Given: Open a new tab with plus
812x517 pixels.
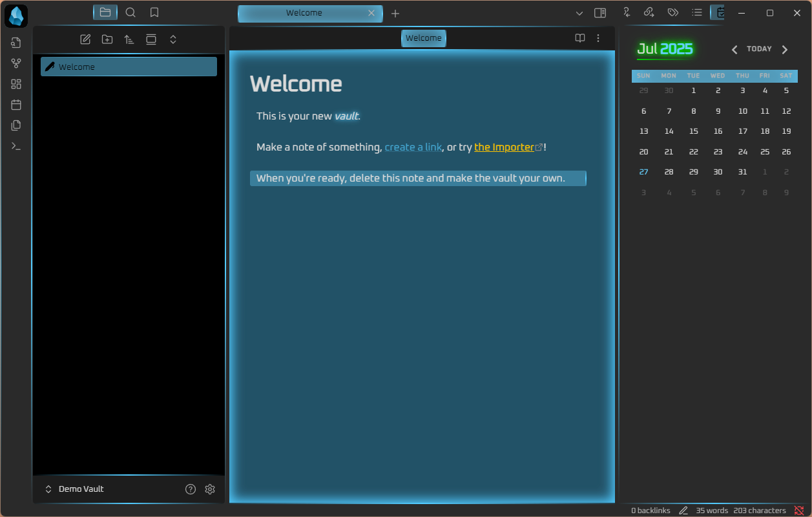Looking at the screenshot, I should pyautogui.click(x=395, y=13).
